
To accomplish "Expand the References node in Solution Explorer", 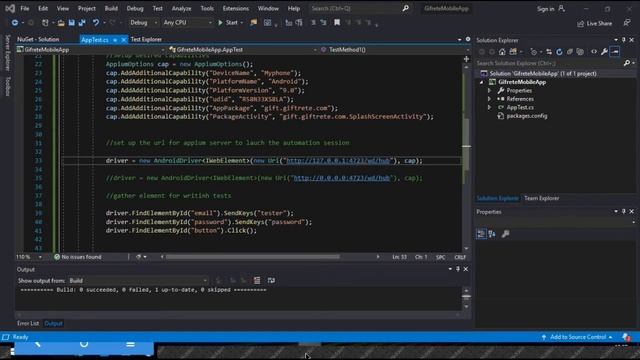I will coord(489,99).
